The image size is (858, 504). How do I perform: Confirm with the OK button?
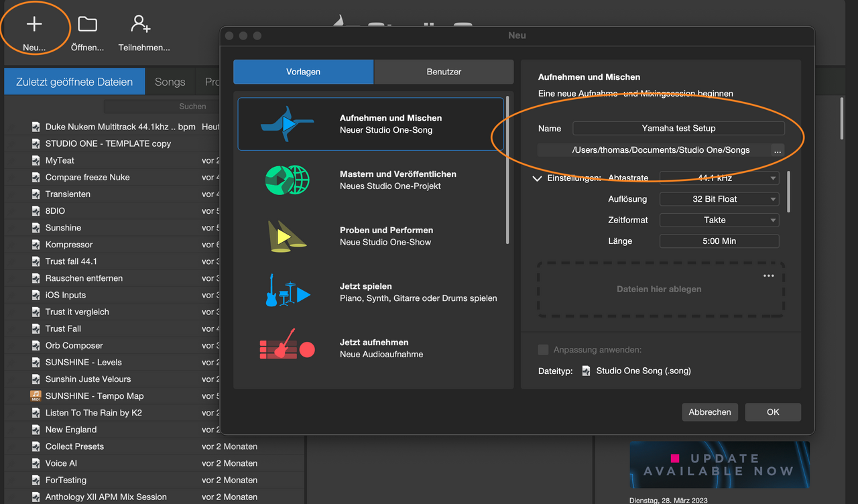coord(773,412)
